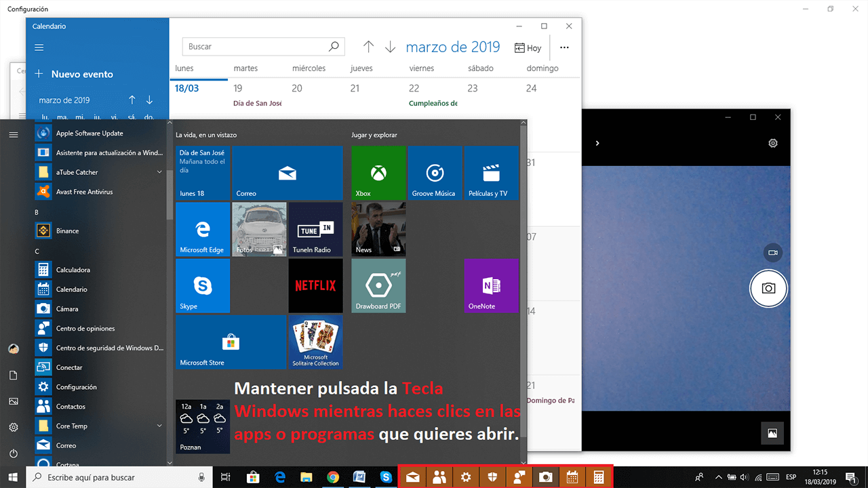Open the Fotos tile
This screenshot has height=488, width=868.
point(259,229)
